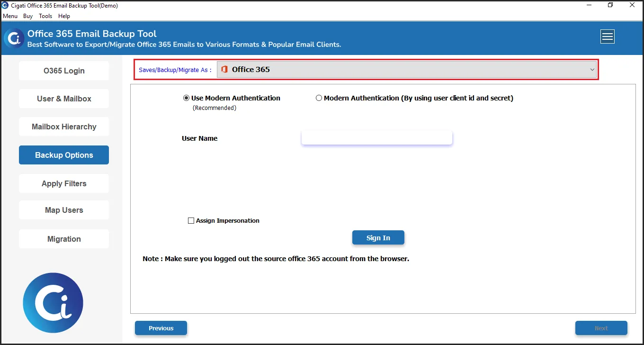The width and height of the screenshot is (644, 345).
Task: Close the Cigati application window
Action: coord(632,5)
